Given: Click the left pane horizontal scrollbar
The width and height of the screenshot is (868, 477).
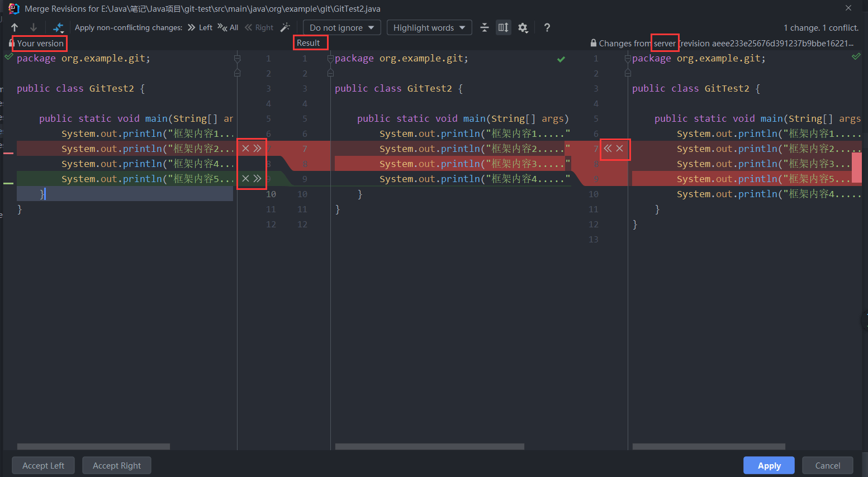Looking at the screenshot, I should click(x=93, y=446).
